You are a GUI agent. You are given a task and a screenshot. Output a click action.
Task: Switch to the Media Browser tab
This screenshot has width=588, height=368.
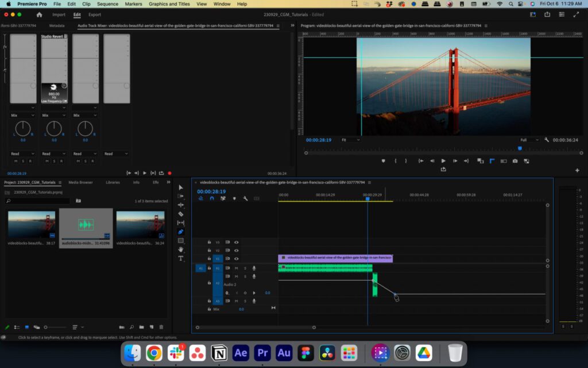tap(80, 182)
